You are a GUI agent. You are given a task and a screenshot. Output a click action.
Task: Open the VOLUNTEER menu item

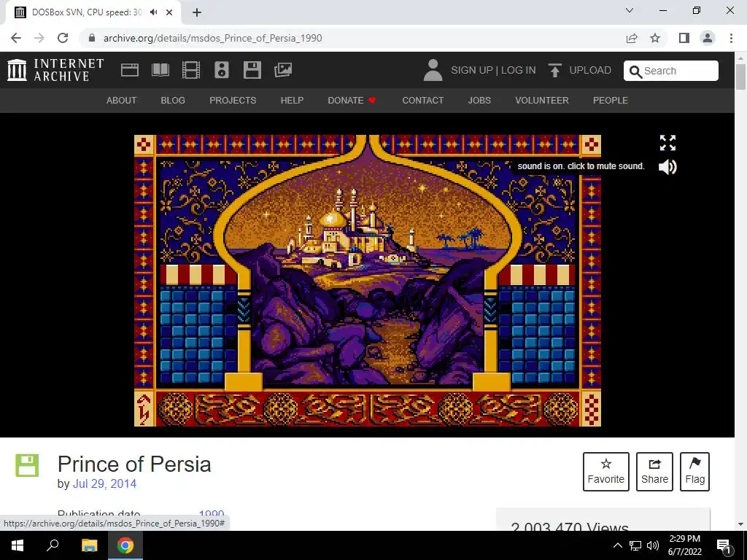pos(542,101)
